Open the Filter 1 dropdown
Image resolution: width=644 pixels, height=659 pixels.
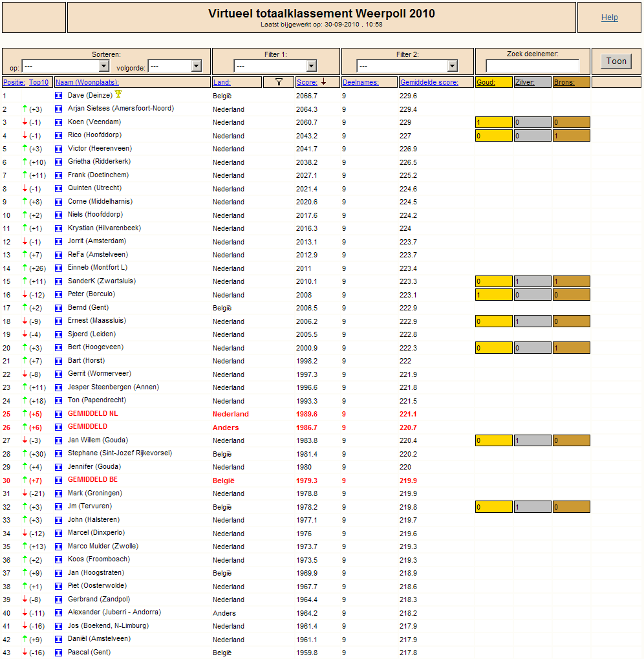tap(275, 66)
